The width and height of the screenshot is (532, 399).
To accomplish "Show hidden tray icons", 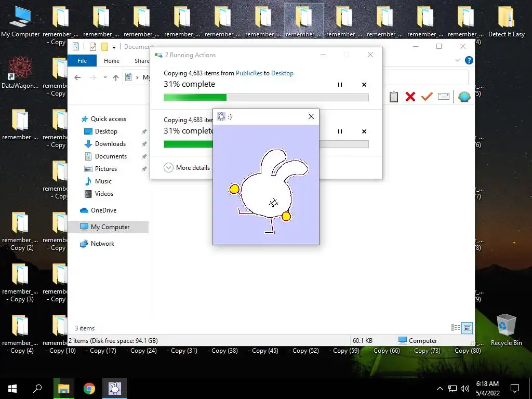I will pos(440,389).
